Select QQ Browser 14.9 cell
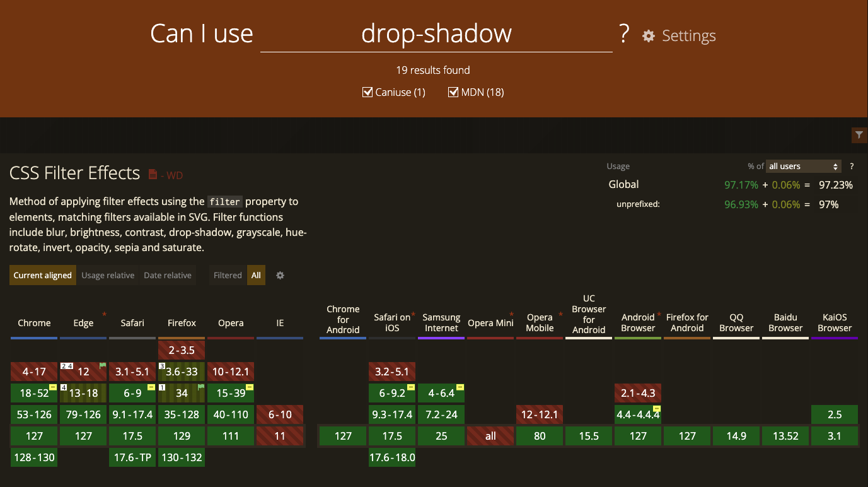The width and height of the screenshot is (868, 487). (x=736, y=436)
